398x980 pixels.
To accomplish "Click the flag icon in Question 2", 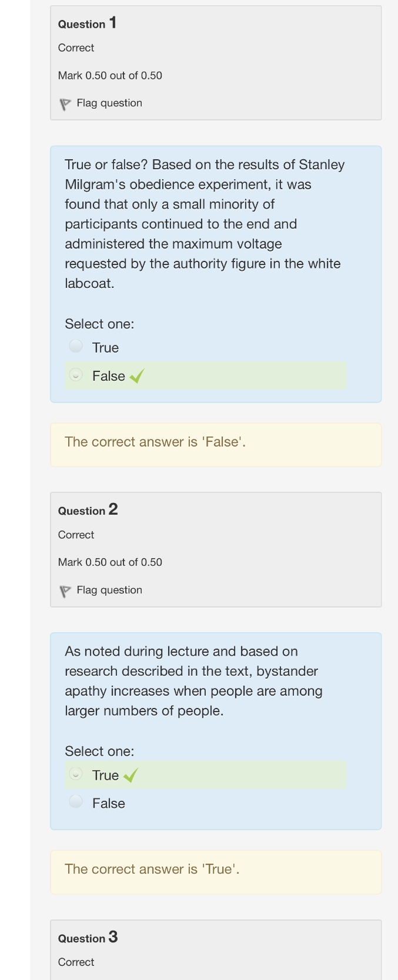I will coord(65,591).
